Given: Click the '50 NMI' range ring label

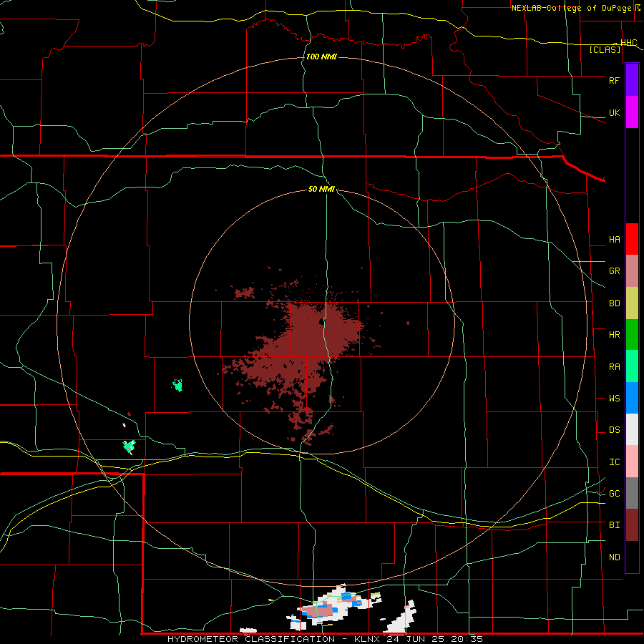Looking at the screenshot, I should coord(321,189).
